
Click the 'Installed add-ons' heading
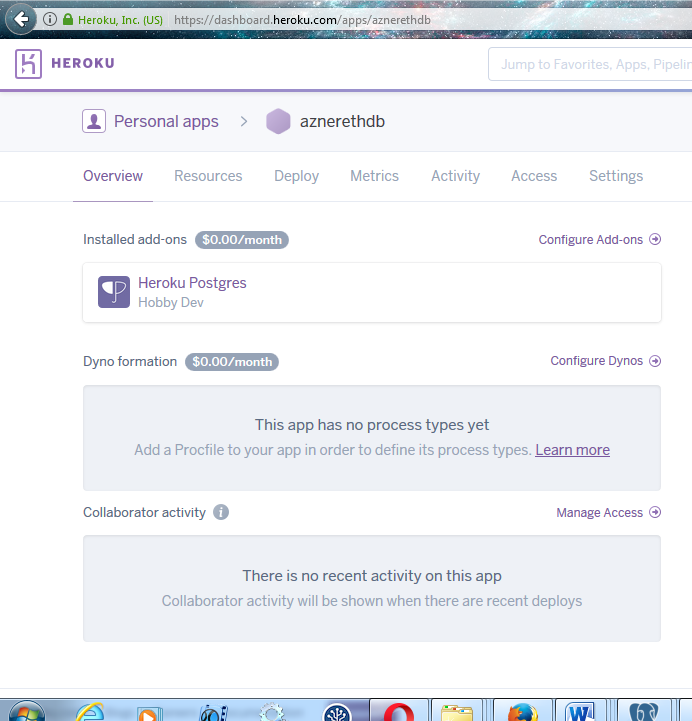[135, 240]
